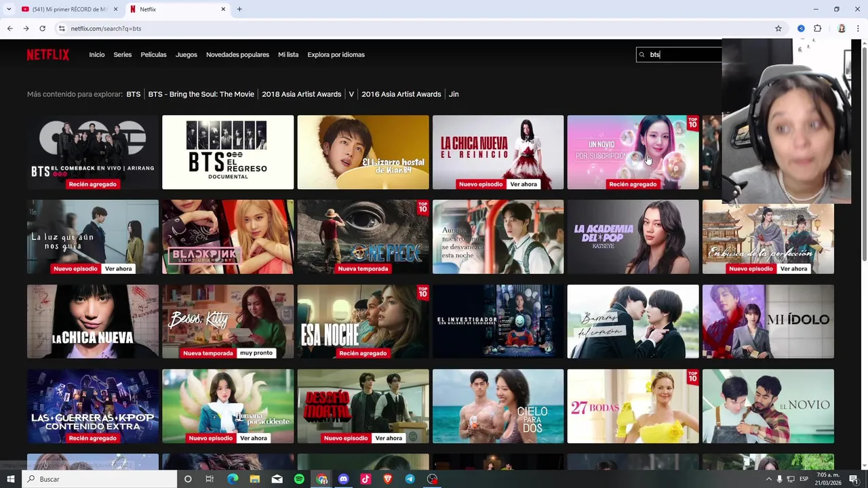Open TikTok icon in the taskbar
This screenshot has width=868, height=488.
click(x=366, y=479)
